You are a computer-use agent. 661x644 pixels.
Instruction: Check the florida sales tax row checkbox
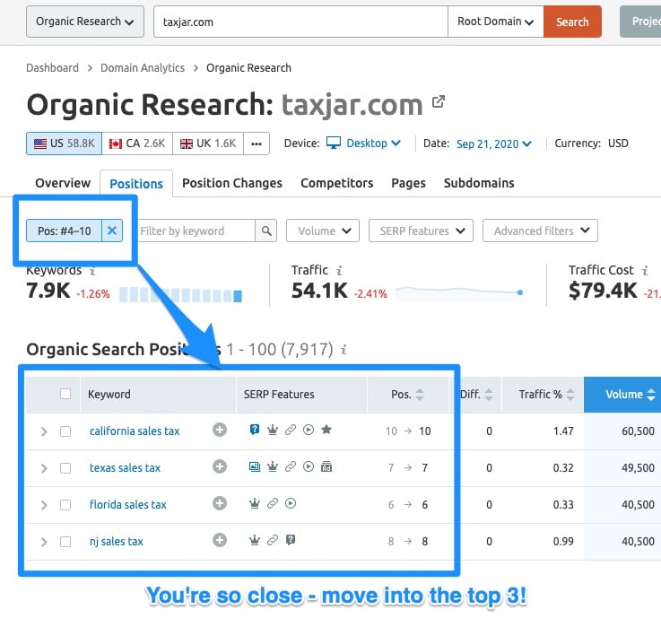pos(65,504)
